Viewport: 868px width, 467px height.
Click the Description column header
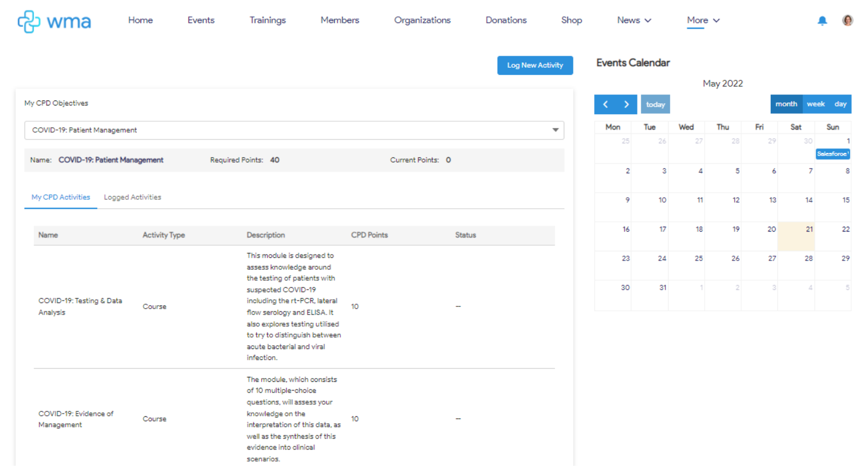265,235
